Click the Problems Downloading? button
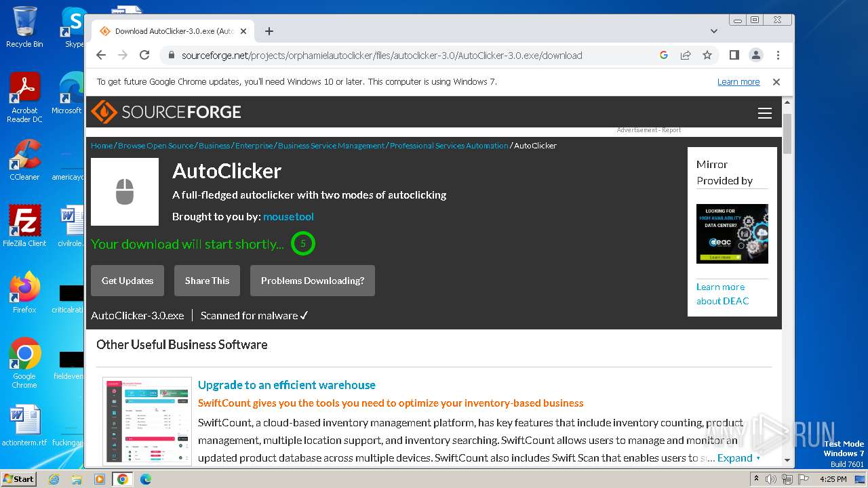 coord(313,281)
